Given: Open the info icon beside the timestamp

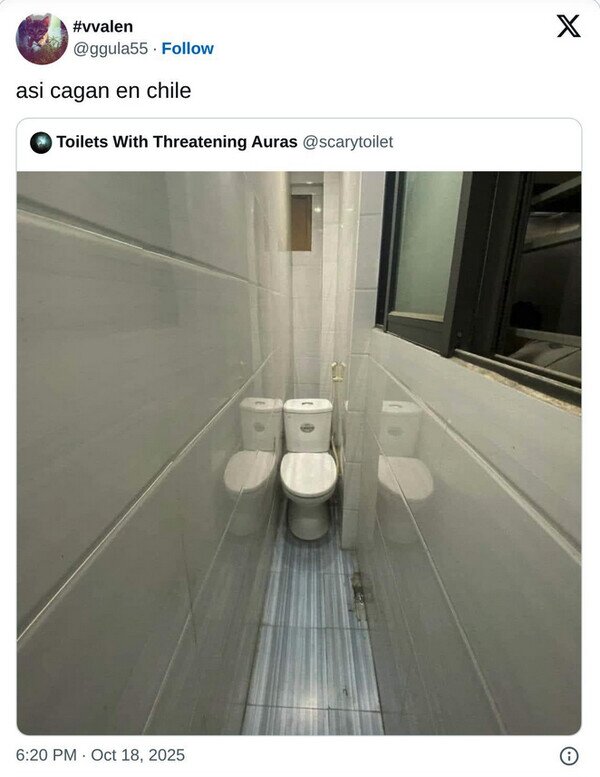Looking at the screenshot, I should (x=569, y=756).
